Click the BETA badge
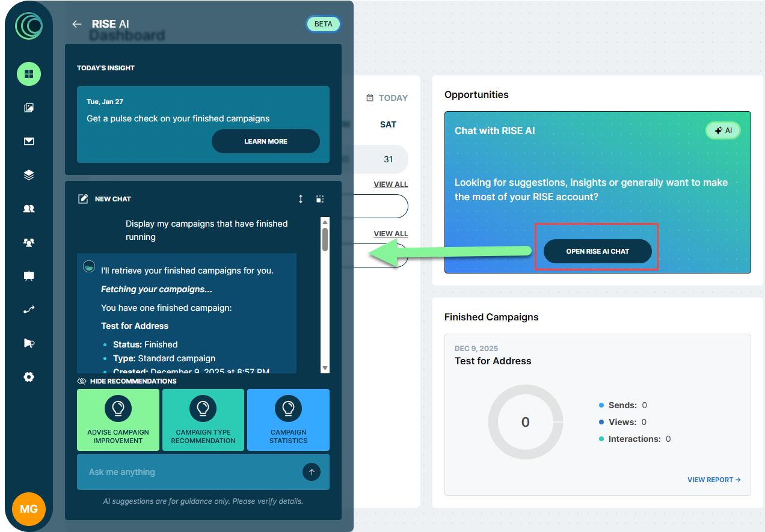The height and width of the screenshot is (532, 765). click(324, 24)
